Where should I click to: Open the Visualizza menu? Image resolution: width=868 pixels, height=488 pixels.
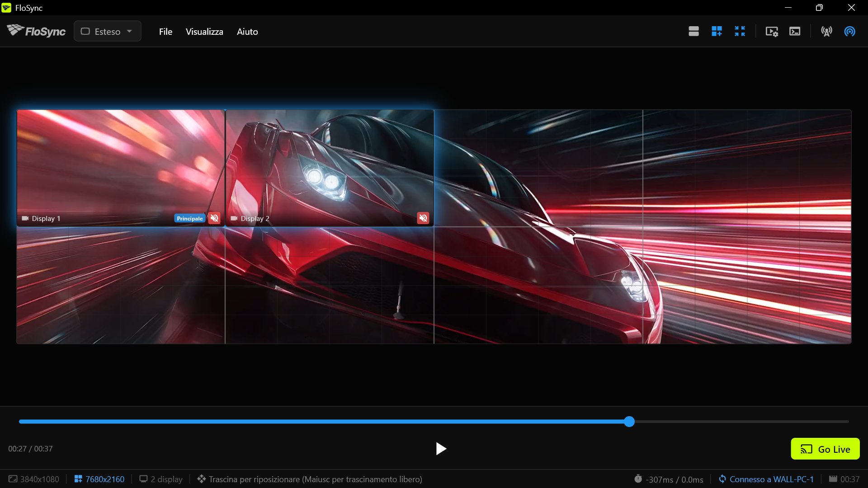(204, 32)
